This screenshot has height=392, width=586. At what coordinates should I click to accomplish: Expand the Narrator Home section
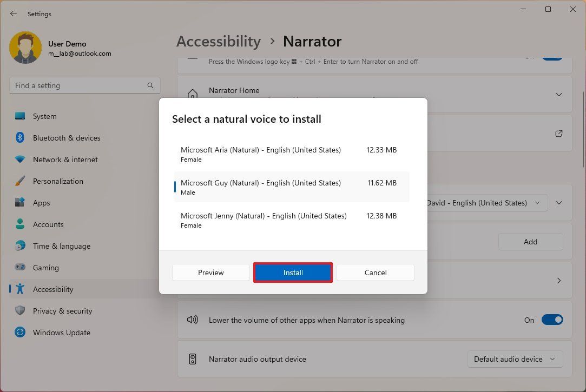(x=559, y=95)
